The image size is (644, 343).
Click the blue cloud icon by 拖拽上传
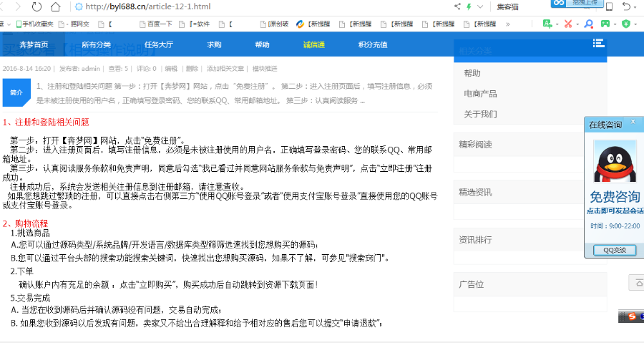[559, 3]
